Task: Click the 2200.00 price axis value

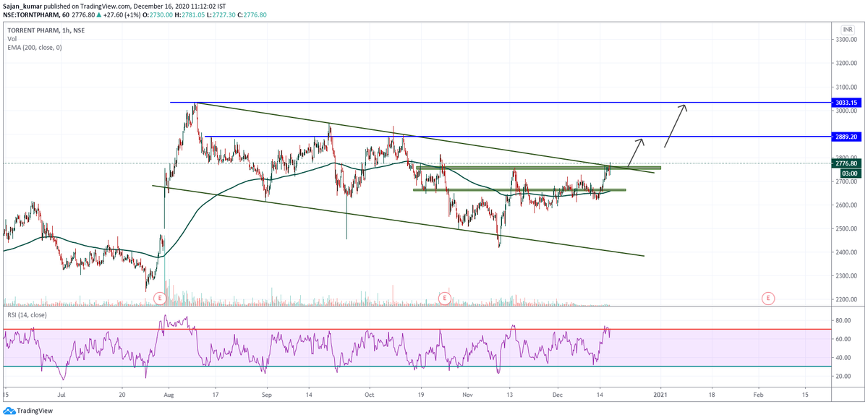Action: click(846, 299)
